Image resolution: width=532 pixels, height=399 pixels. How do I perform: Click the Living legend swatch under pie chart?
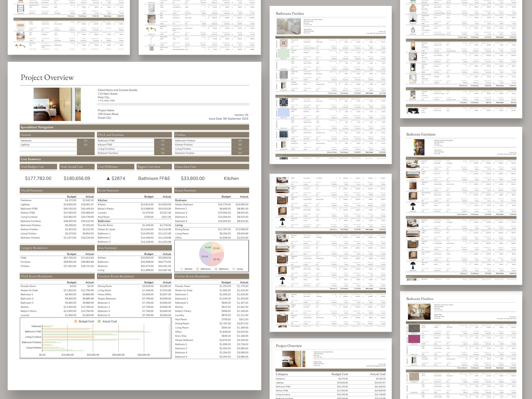(x=234, y=269)
